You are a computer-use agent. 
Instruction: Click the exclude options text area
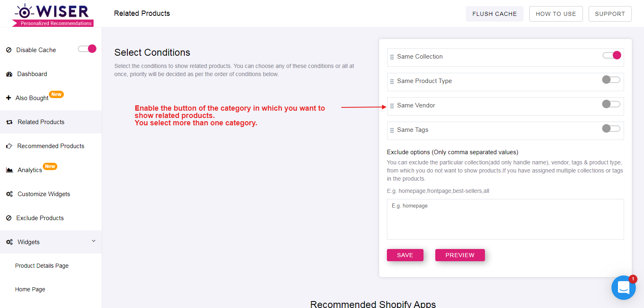pos(505,219)
